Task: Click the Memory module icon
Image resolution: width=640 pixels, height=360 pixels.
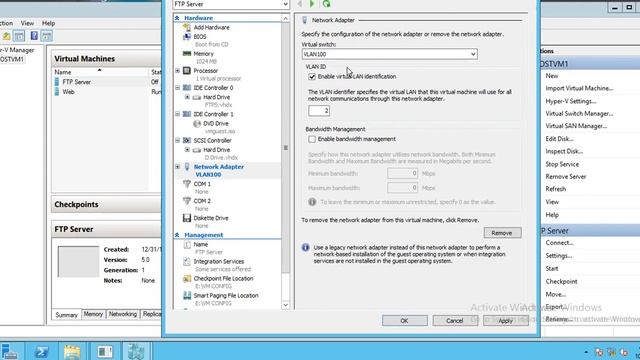Action: [187, 53]
